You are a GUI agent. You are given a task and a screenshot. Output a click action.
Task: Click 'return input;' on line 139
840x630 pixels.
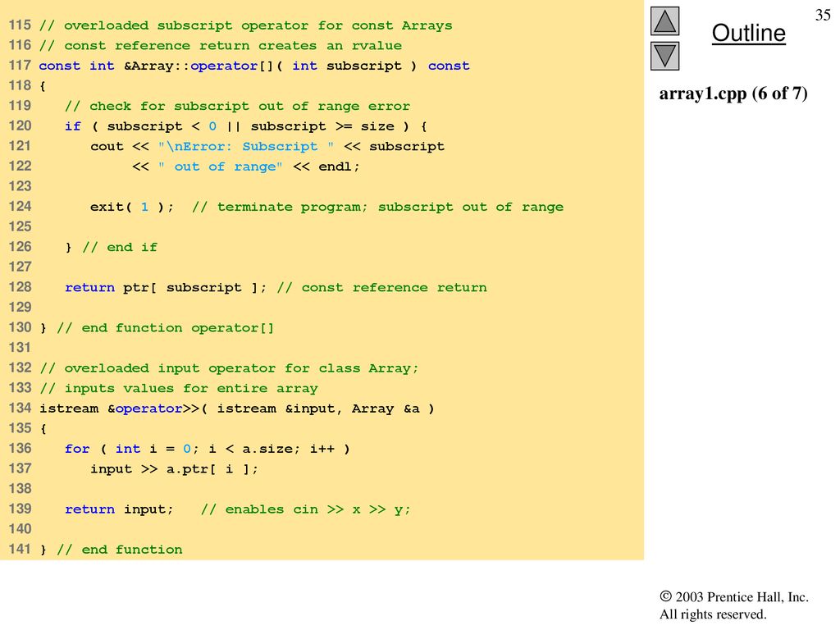(x=119, y=509)
